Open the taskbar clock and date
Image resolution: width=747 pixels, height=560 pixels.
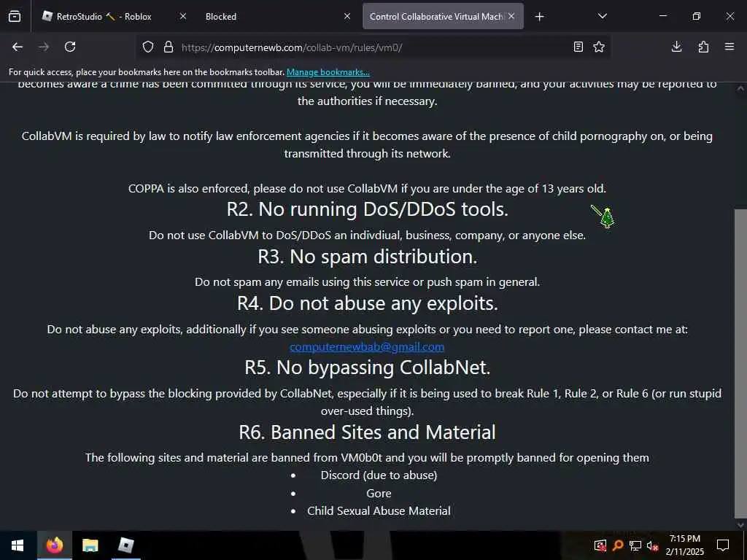pyautogui.click(x=684, y=545)
